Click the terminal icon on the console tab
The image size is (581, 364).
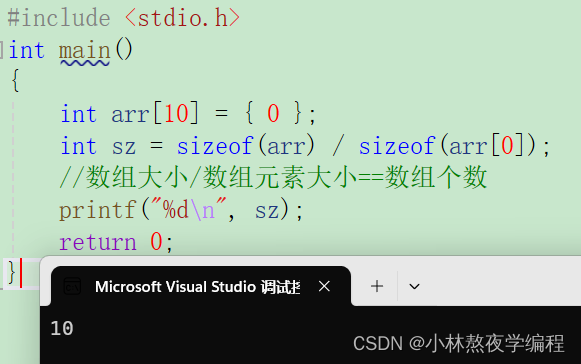click(x=72, y=287)
